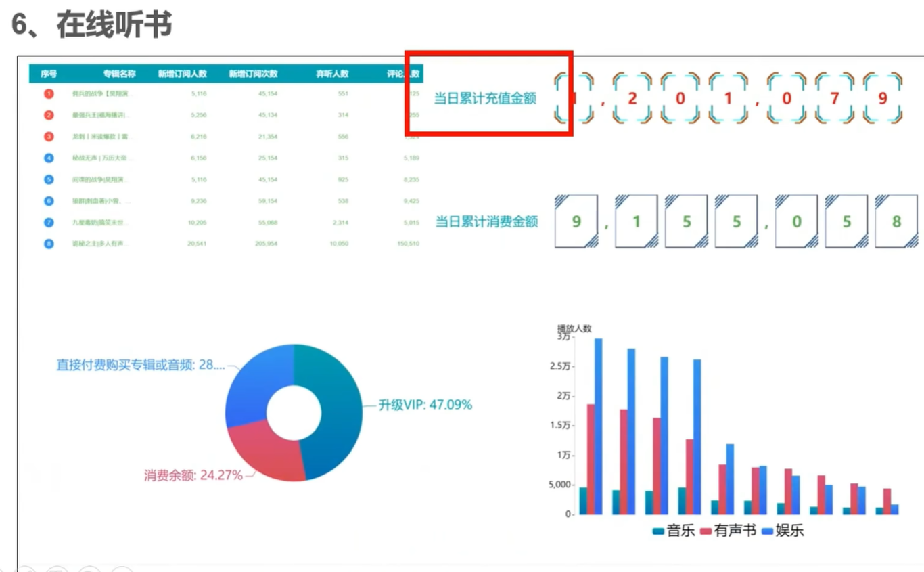Image resolution: width=924 pixels, height=572 pixels.
Task: Click the blue rank badge number 7
Action: (x=49, y=222)
